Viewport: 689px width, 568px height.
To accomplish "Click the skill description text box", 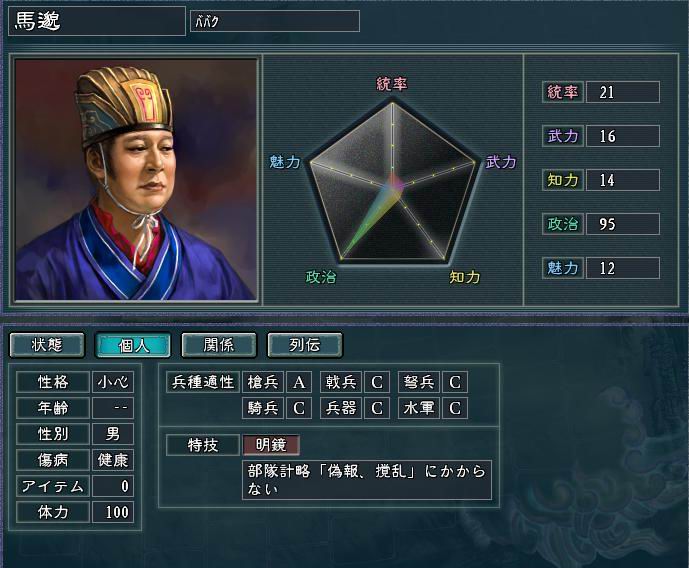I will [366, 480].
